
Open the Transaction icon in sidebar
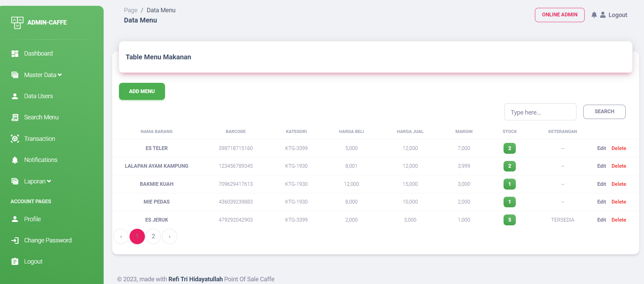pyautogui.click(x=15, y=139)
